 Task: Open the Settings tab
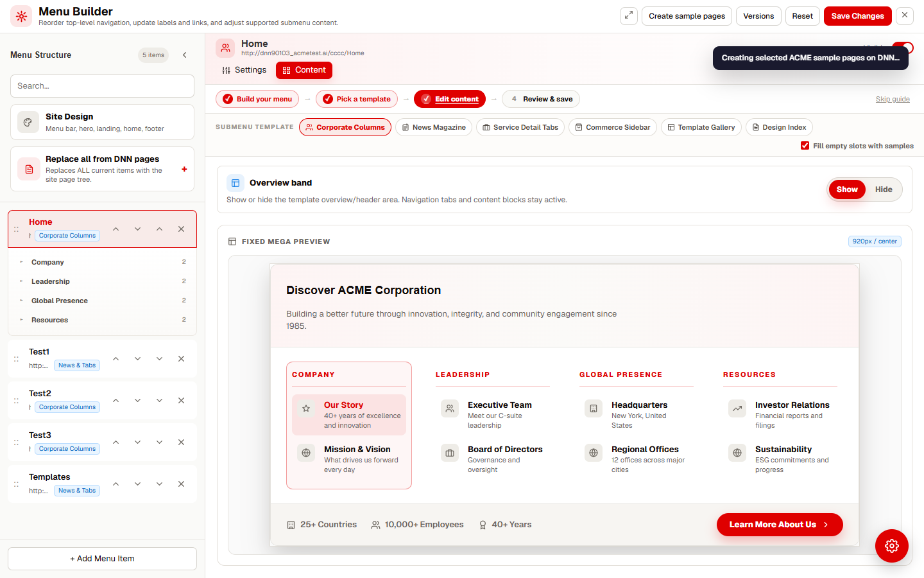coord(244,70)
